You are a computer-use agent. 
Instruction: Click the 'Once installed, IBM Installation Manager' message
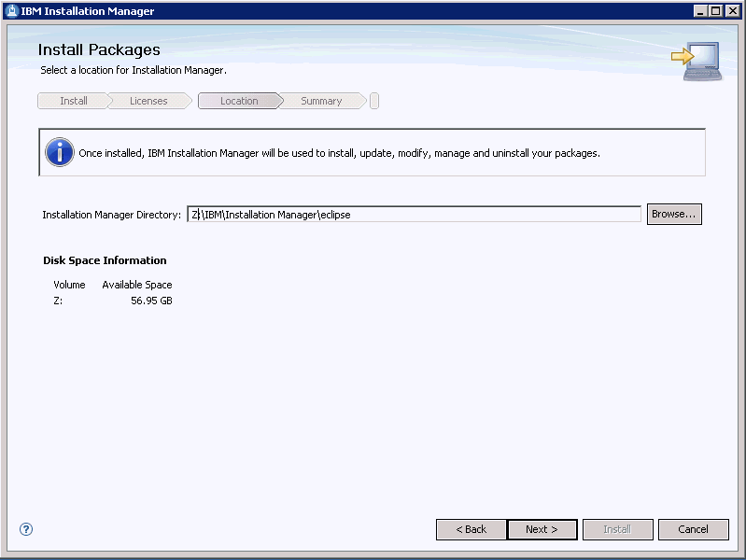[339, 153]
